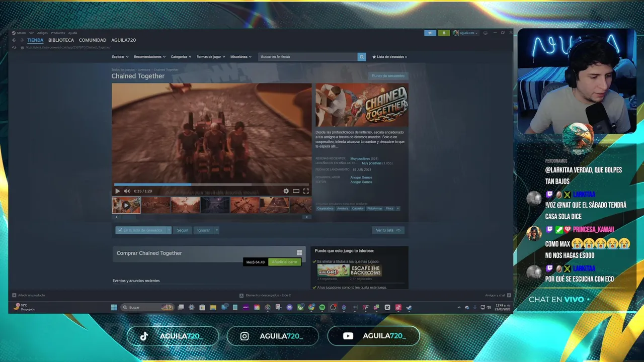Open Spotify from the taskbar
The width and height of the screenshot is (644, 362).
coord(322,307)
